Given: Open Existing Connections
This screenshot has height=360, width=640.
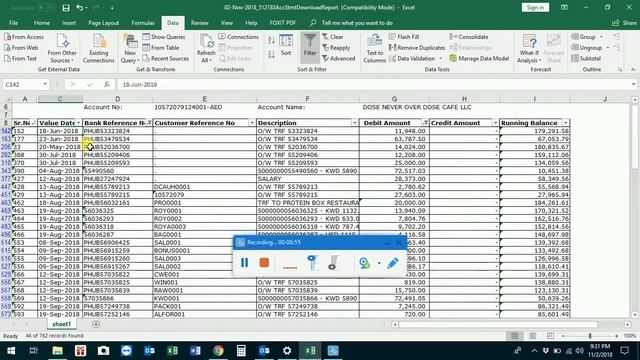Looking at the screenshot, I should tap(98, 49).
